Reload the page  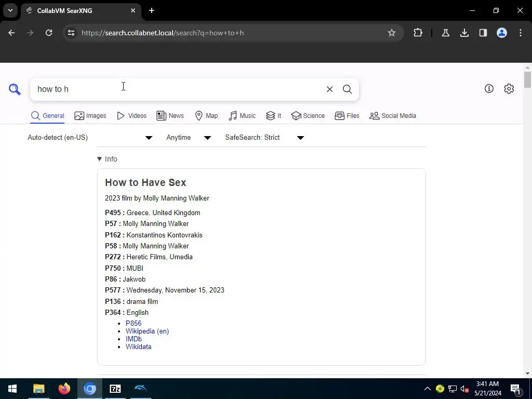pyautogui.click(x=49, y=33)
